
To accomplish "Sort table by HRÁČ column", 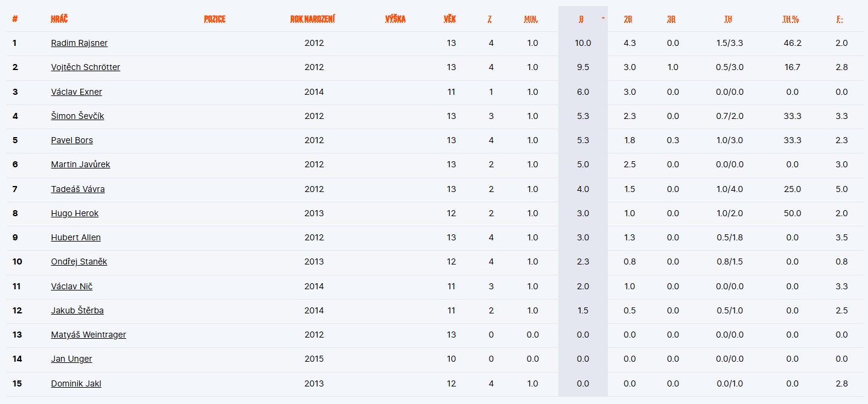I will (x=59, y=19).
